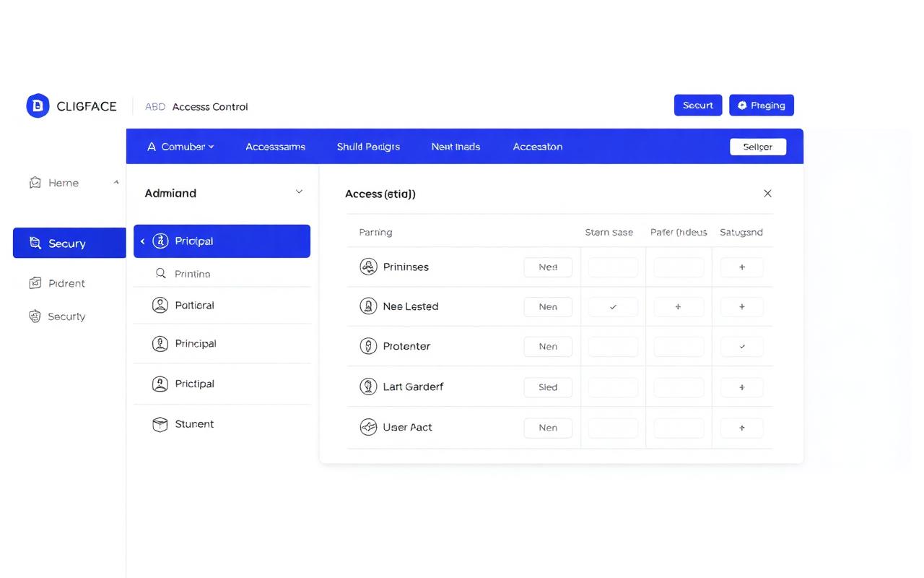This screenshot has width=924, height=578.
Task: Click plus in Satugsnd column for Lart Garderf
Action: (741, 387)
